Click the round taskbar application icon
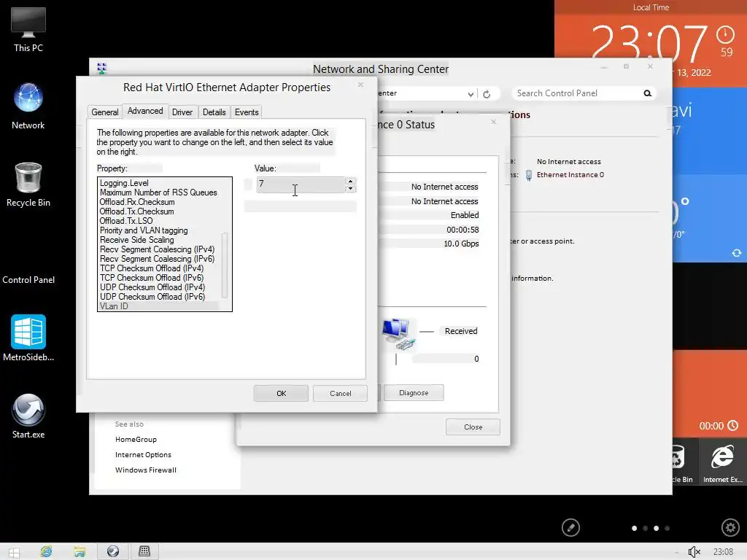 (113, 551)
